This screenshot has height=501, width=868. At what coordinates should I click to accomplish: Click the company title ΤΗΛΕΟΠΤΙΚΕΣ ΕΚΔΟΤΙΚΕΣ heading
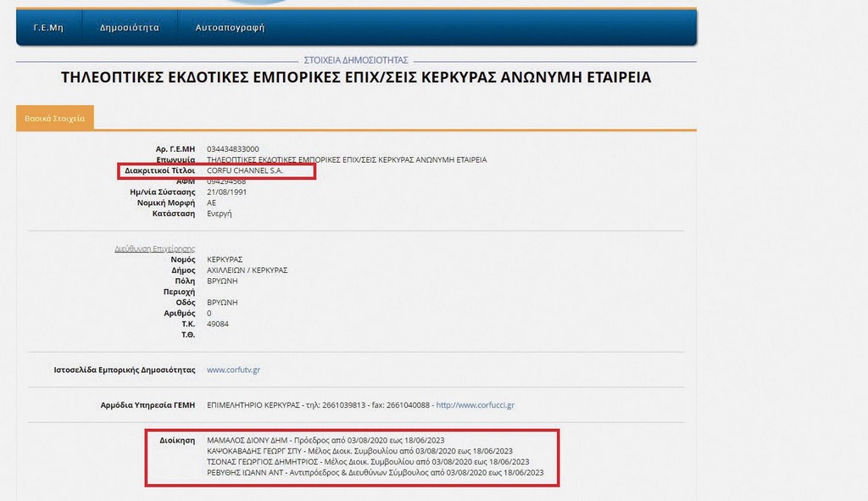[356, 77]
